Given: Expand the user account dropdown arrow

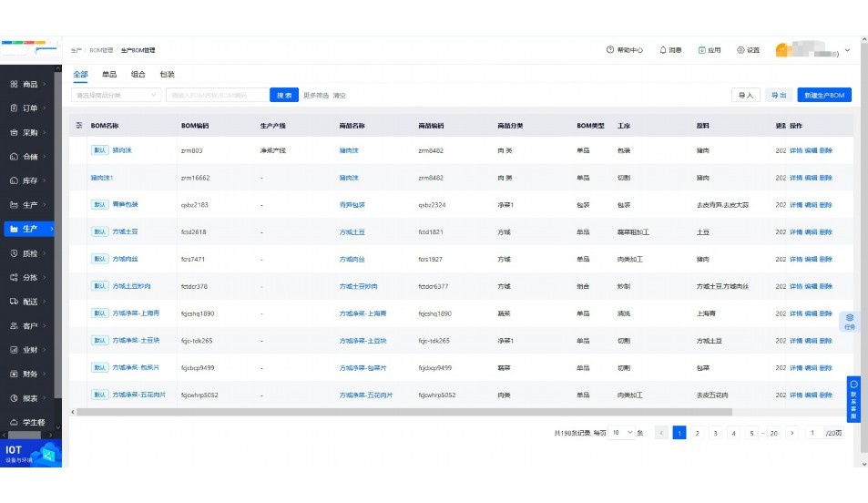Looking at the screenshot, I should tap(848, 50).
